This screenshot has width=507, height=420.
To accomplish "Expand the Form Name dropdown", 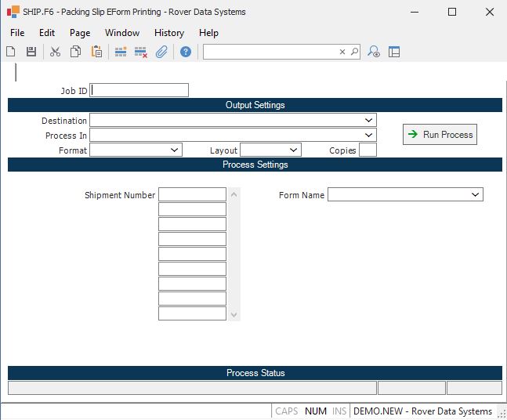I will [x=475, y=194].
